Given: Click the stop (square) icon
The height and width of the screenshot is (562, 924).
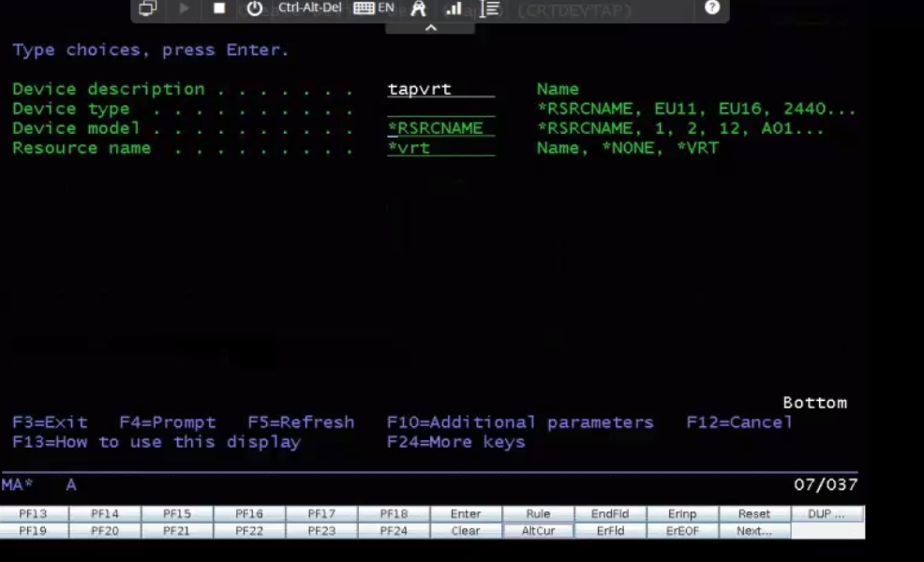Looking at the screenshot, I should (219, 8).
